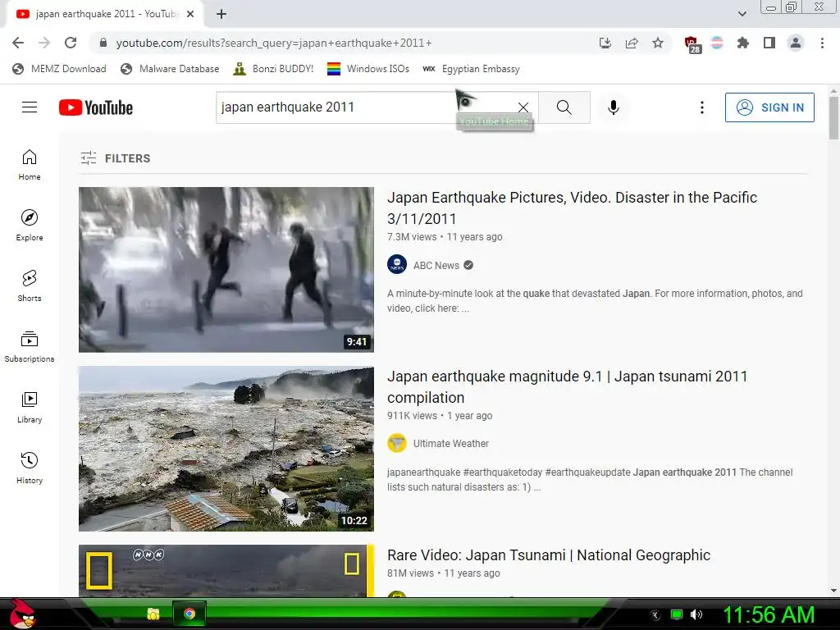
Task: Click the browser back arrow
Action: 18,43
